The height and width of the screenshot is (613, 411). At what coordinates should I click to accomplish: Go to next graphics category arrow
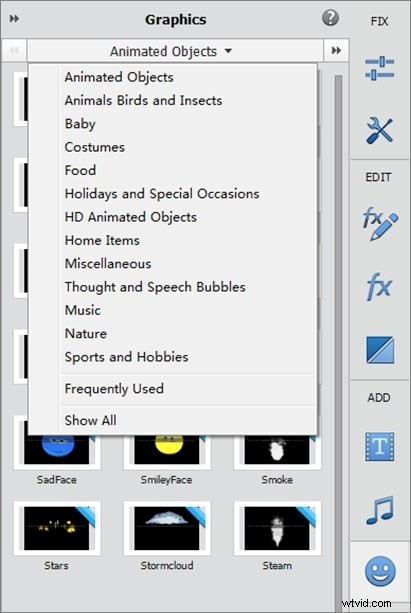(x=336, y=50)
